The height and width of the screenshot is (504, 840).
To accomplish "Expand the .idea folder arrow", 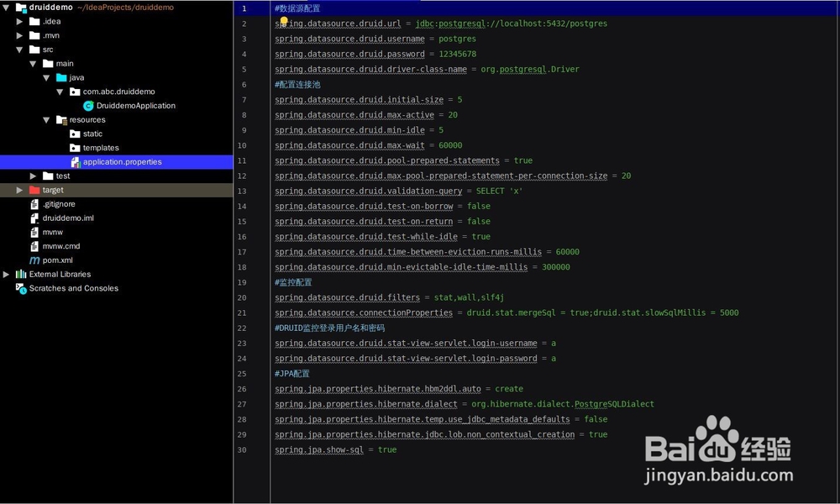I will 19,22.
